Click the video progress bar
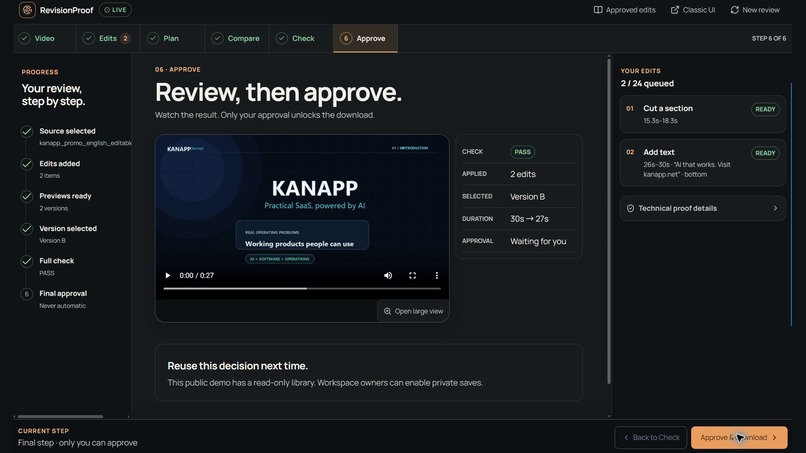The image size is (806, 453). (302, 288)
